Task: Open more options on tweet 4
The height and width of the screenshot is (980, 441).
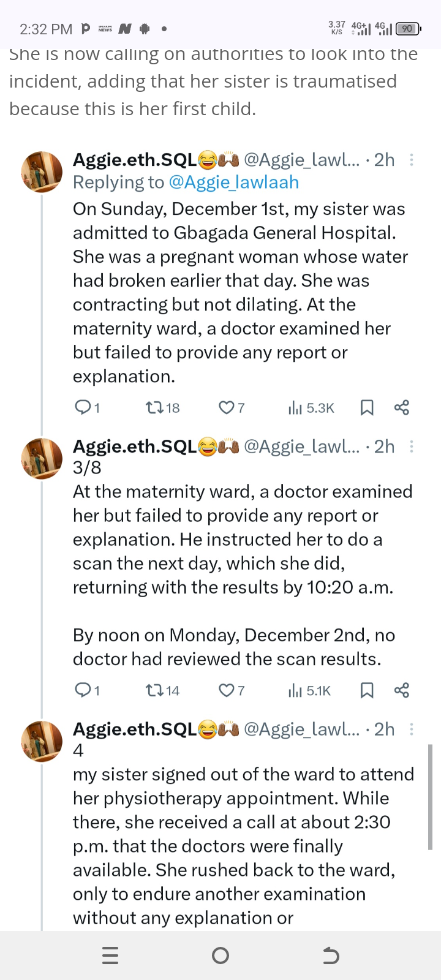Action: pos(412,729)
